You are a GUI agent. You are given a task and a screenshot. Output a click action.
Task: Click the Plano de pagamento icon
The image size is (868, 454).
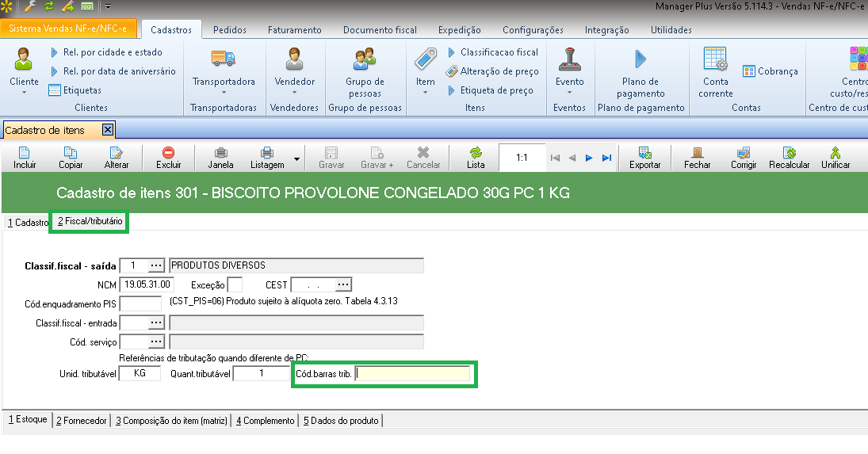click(640, 59)
